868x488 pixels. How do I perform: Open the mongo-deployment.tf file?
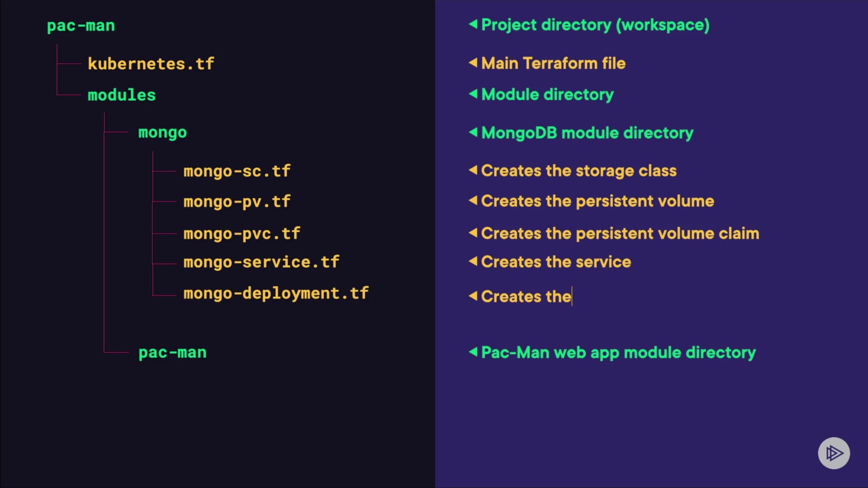coord(276,293)
